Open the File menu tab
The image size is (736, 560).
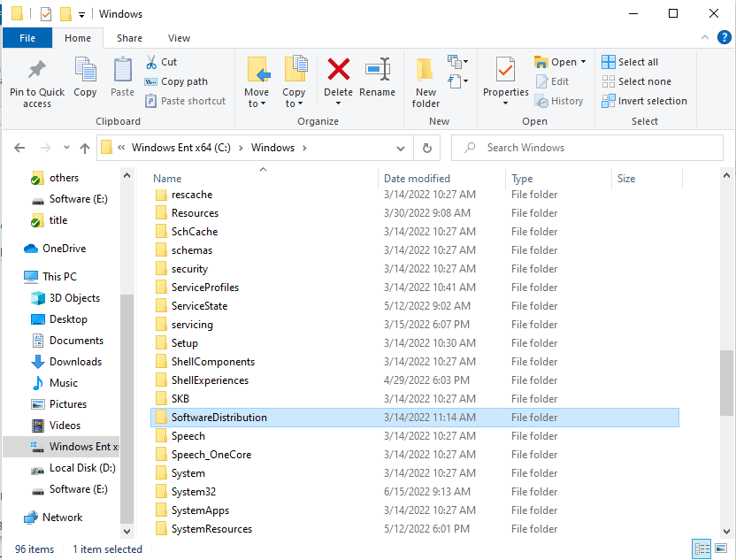pyautogui.click(x=27, y=38)
